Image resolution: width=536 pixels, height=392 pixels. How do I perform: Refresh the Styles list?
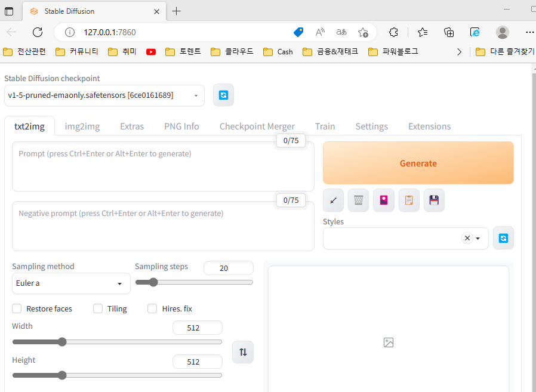(x=503, y=238)
